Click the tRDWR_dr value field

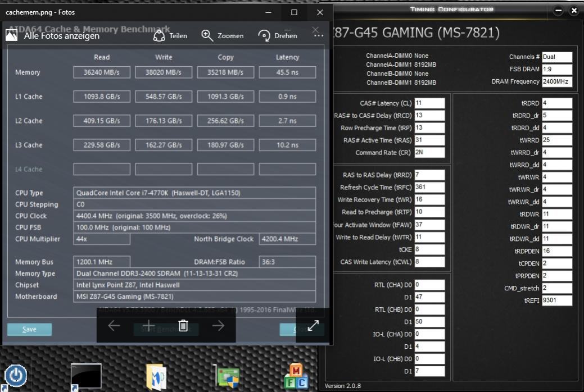pos(557,226)
